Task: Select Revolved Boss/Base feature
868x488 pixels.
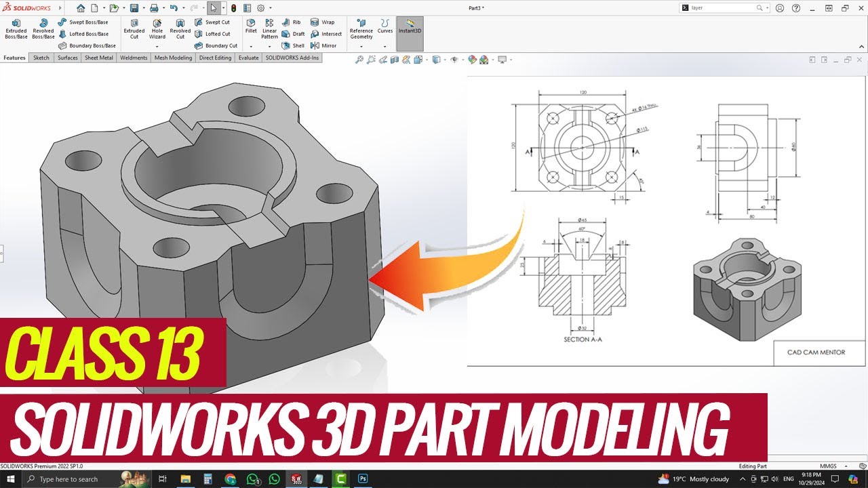Action: pos(43,28)
